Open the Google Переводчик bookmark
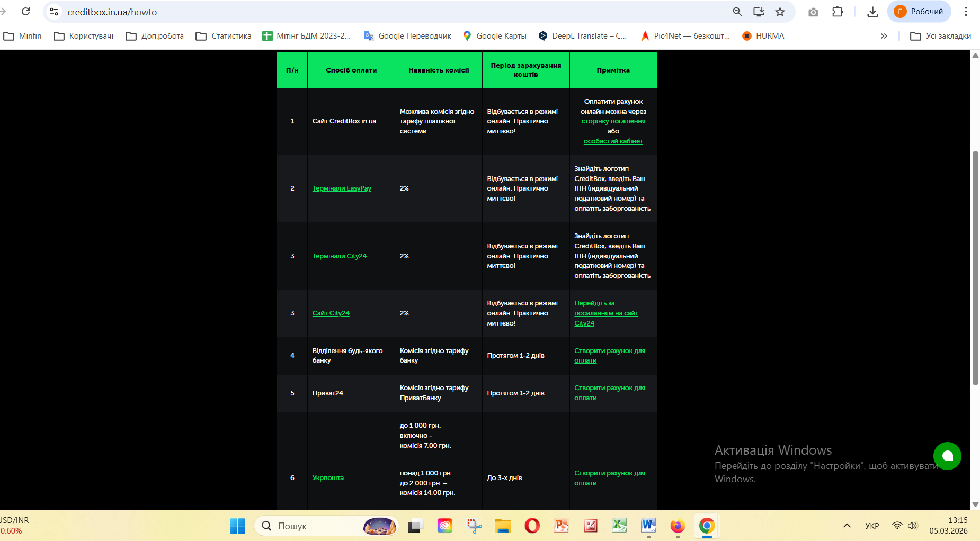This screenshot has height=541, width=980. (407, 36)
